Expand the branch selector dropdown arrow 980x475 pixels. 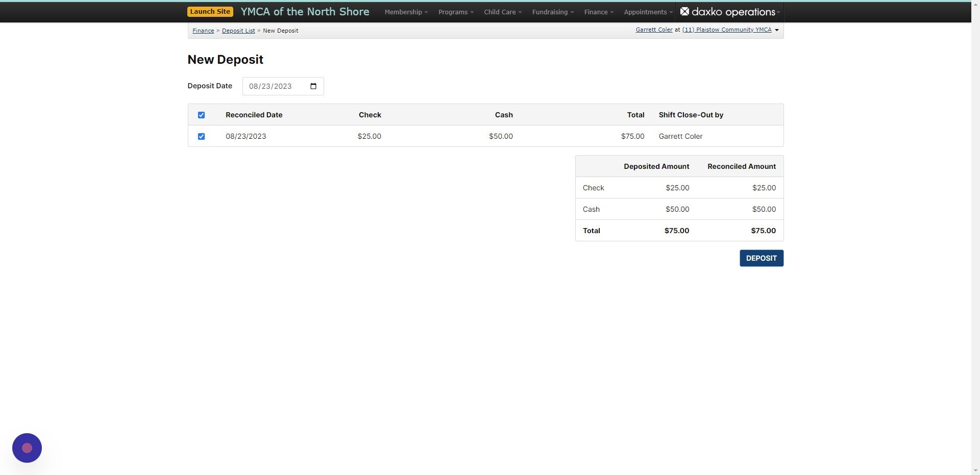point(777,30)
